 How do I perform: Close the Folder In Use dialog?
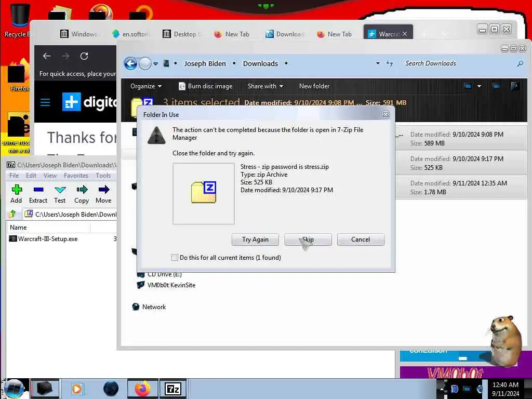(386, 115)
